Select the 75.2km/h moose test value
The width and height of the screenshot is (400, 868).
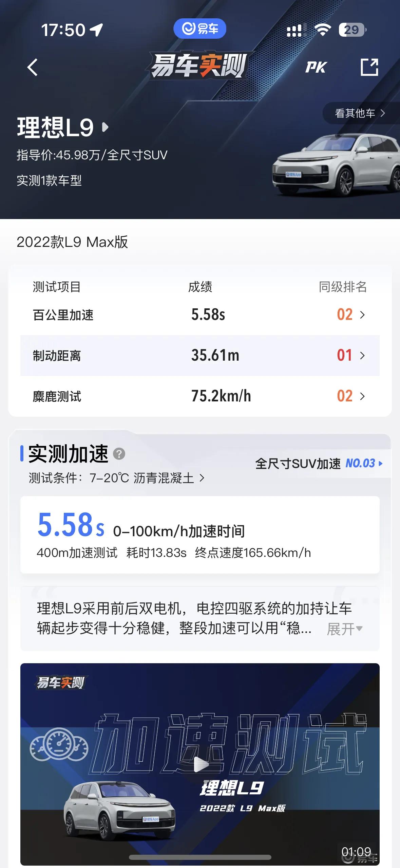221,396
